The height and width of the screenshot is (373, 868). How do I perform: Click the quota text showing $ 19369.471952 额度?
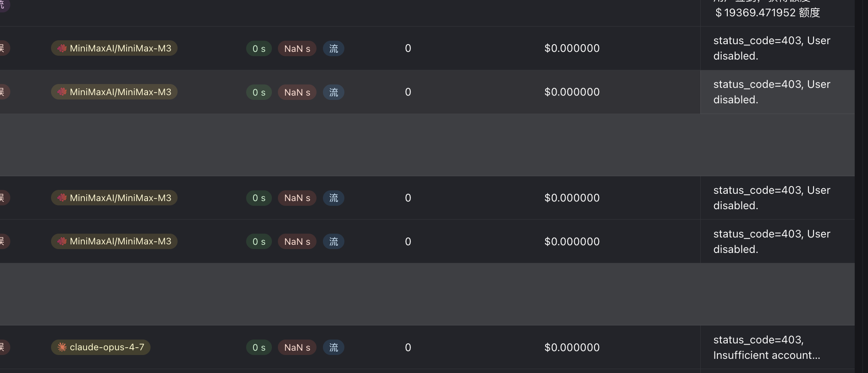[x=768, y=13]
